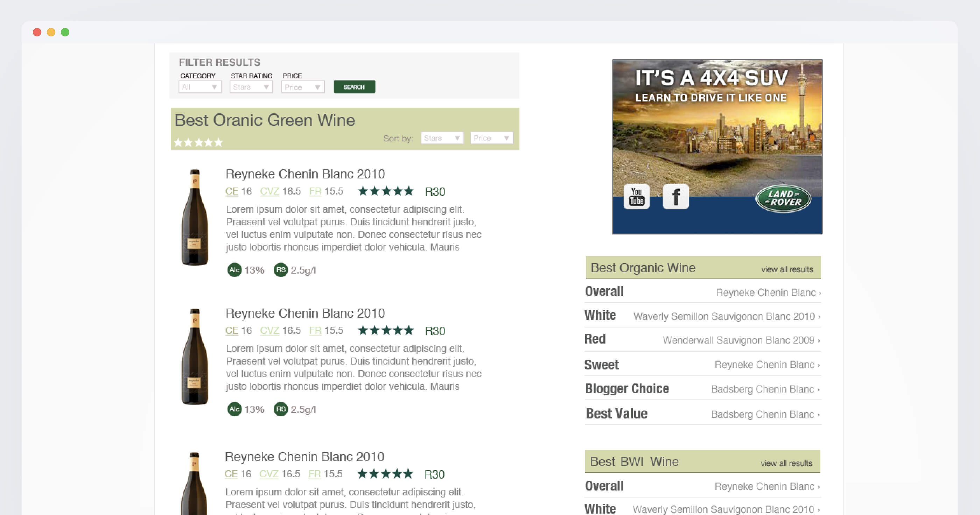Screen dimensions: 980x515
Task: Click white stars under Best Oranic Green Wine
Action: [x=198, y=142]
